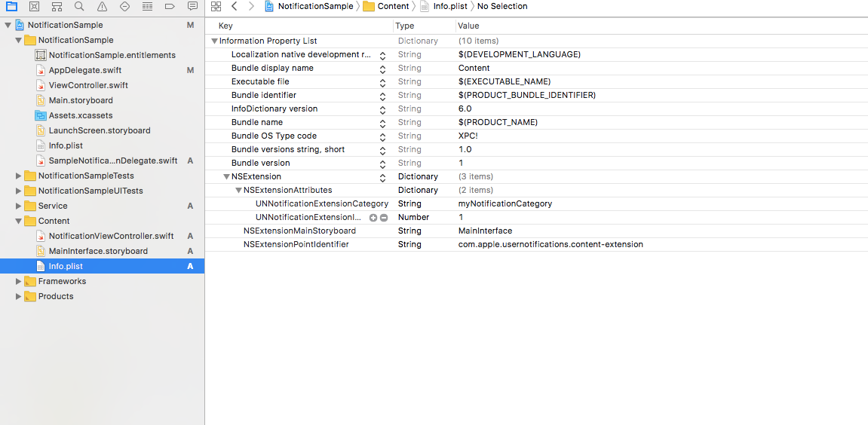
Task: Open key stepper for Executable file
Action: click(x=382, y=82)
